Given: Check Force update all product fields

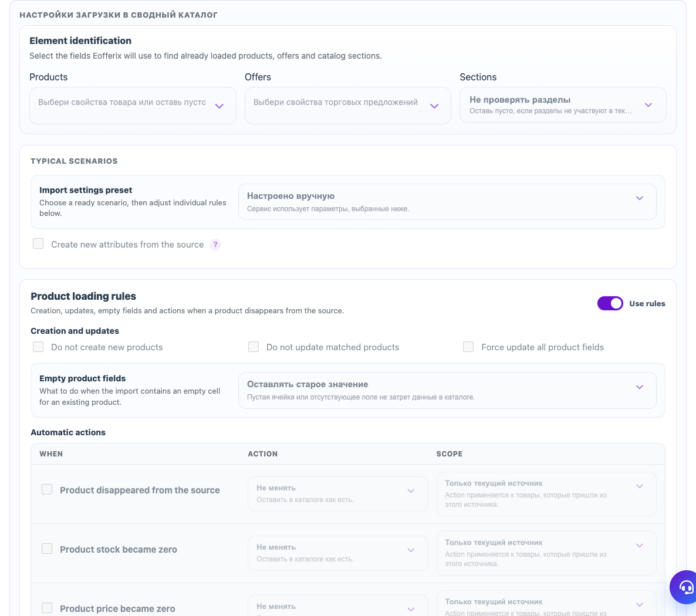Looking at the screenshot, I should click(468, 347).
